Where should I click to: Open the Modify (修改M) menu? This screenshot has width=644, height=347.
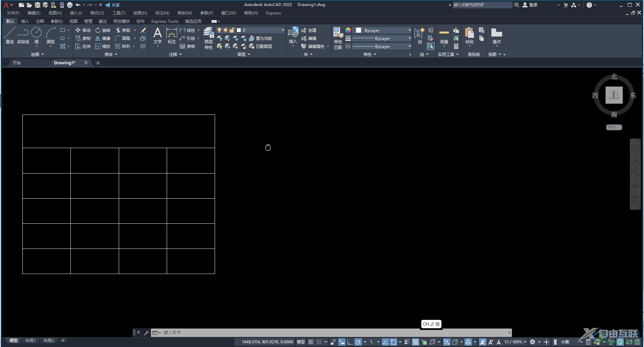click(184, 13)
